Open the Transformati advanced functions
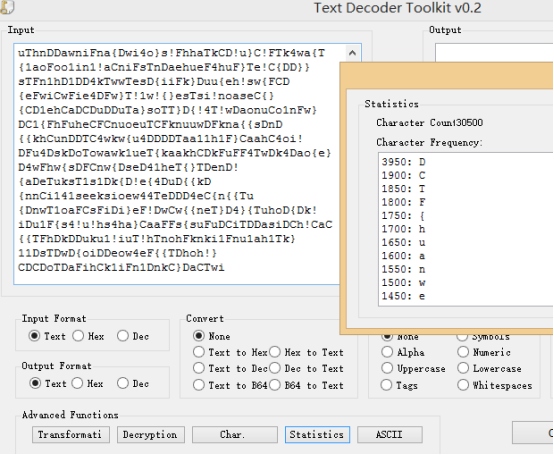 pos(71,435)
